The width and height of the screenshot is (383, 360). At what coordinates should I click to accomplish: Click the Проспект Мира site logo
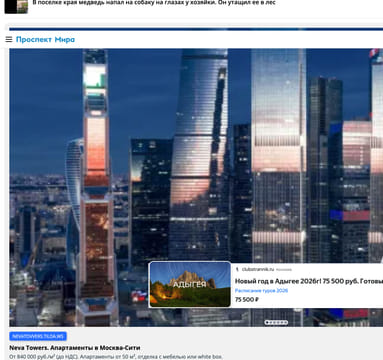[45, 39]
